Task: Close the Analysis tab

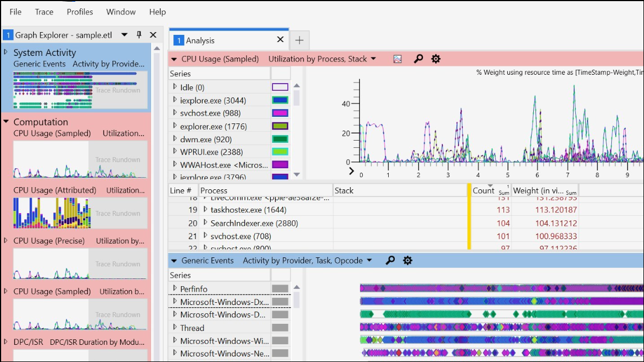Action: point(280,40)
